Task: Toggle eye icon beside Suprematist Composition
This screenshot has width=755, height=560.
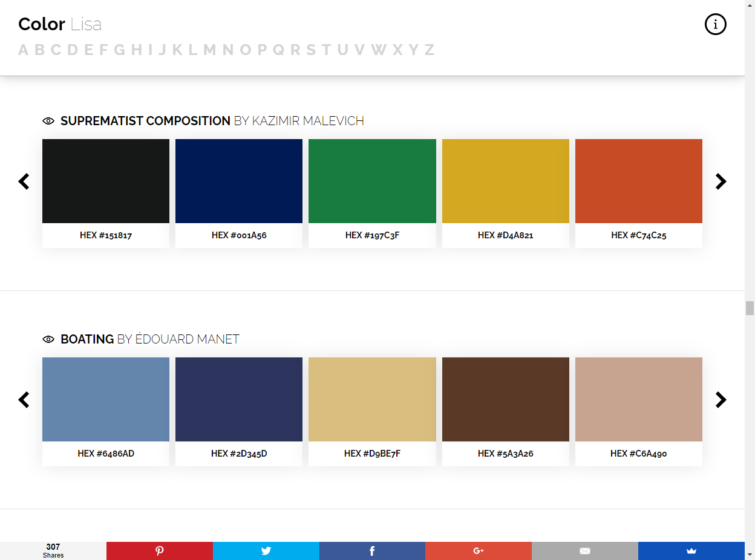Action: pos(48,121)
